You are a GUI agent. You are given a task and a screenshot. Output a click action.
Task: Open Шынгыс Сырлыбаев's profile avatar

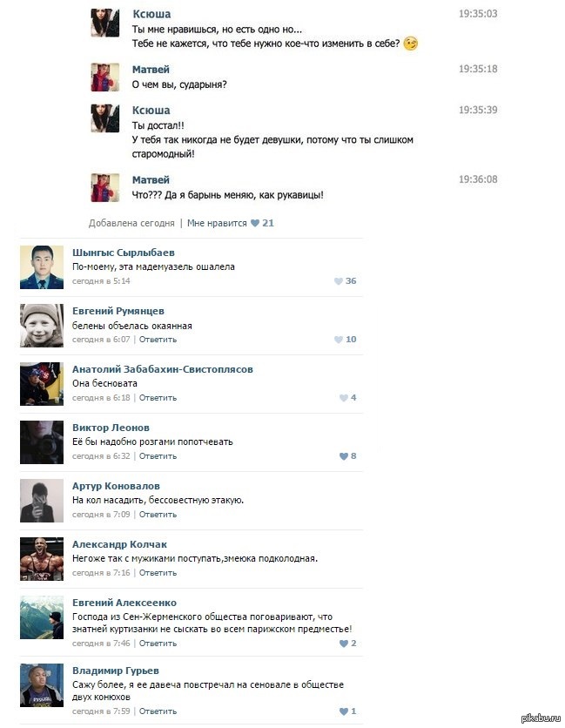(x=42, y=267)
